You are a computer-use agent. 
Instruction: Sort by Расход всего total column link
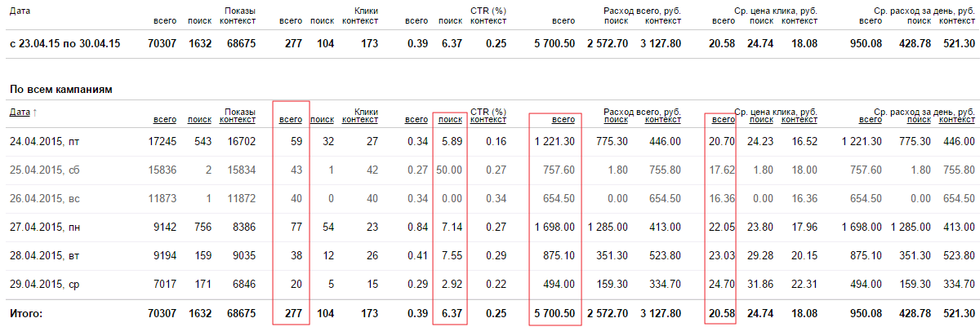(563, 120)
